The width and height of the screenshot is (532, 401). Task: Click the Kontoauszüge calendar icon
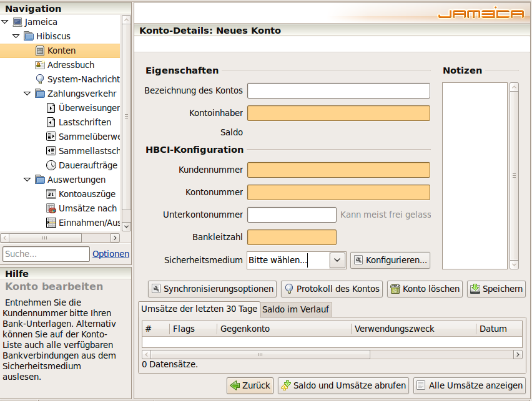pyautogui.click(x=51, y=194)
